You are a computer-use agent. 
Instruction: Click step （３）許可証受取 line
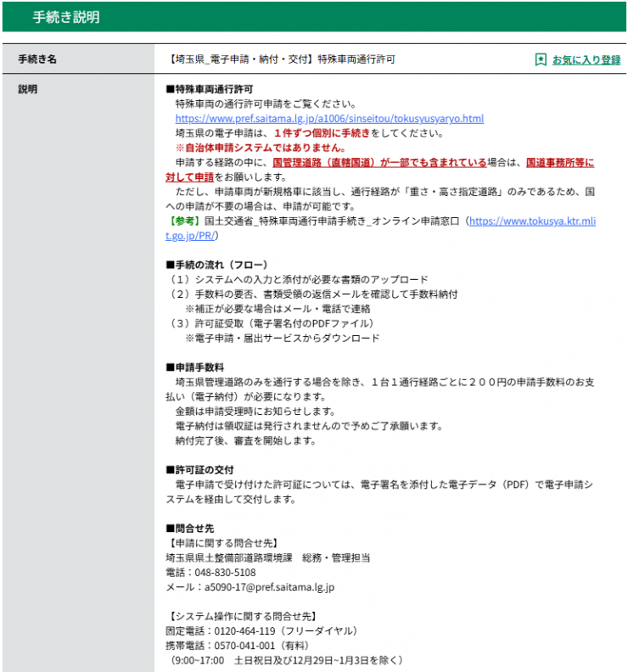coord(271,323)
